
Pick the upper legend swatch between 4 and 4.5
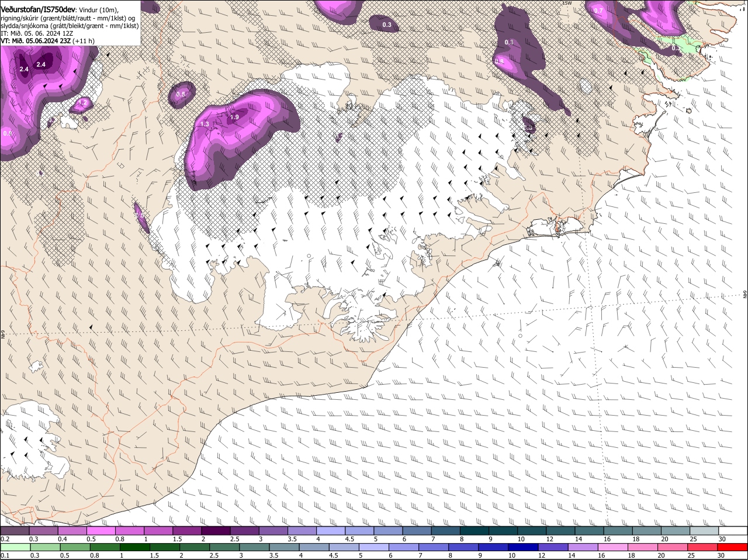[x=330, y=531]
